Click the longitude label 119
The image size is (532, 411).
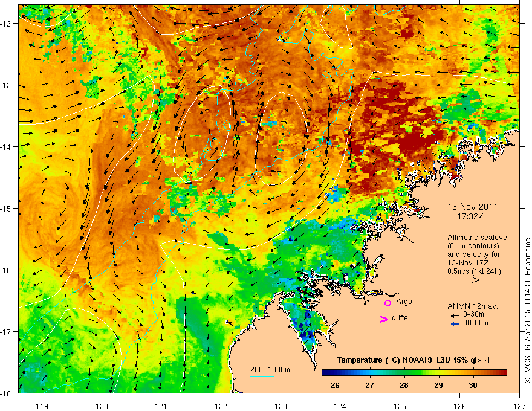pyautogui.click(x=42, y=407)
